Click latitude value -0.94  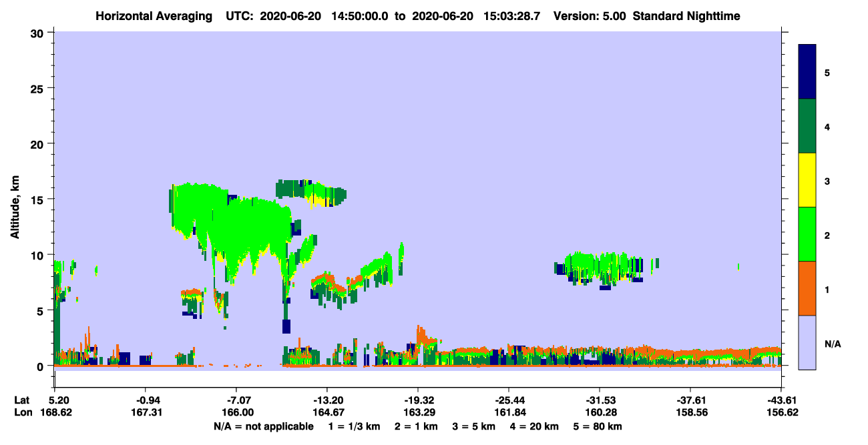[146, 400]
